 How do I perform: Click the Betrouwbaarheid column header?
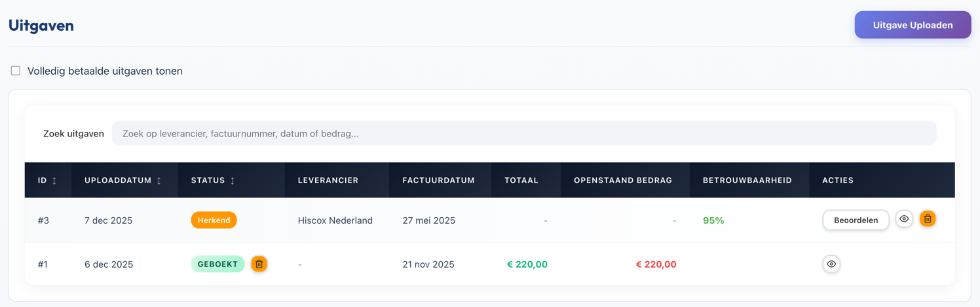pos(747,180)
